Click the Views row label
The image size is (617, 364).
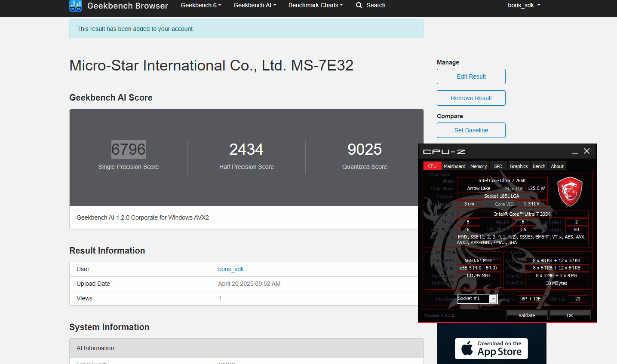(x=84, y=298)
